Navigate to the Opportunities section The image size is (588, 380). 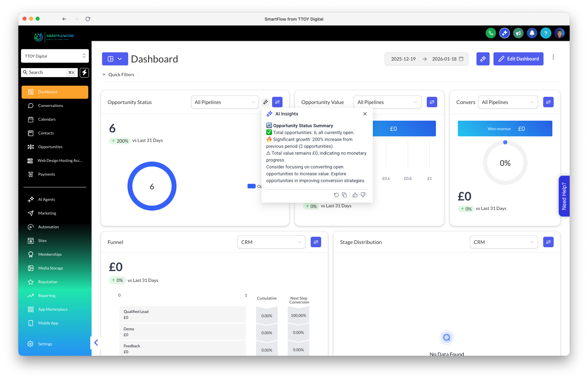tap(50, 147)
